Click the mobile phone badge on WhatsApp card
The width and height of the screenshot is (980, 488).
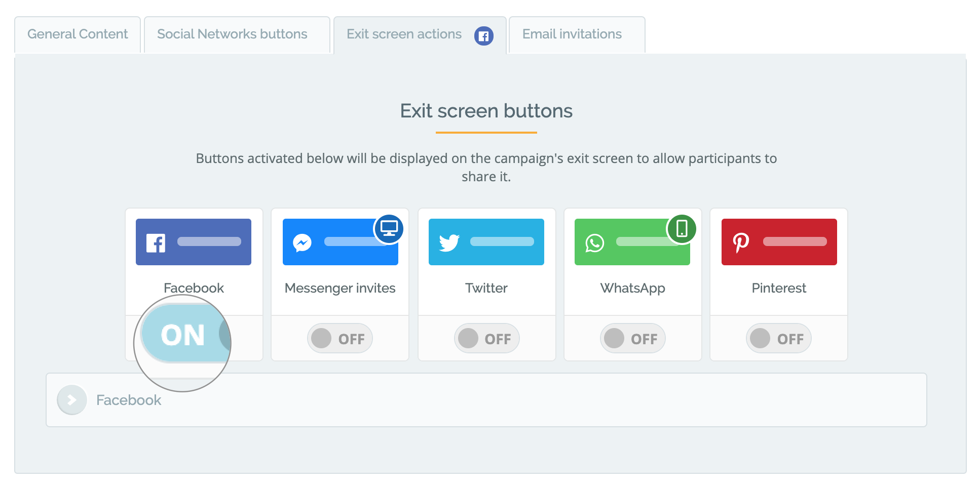(x=682, y=228)
